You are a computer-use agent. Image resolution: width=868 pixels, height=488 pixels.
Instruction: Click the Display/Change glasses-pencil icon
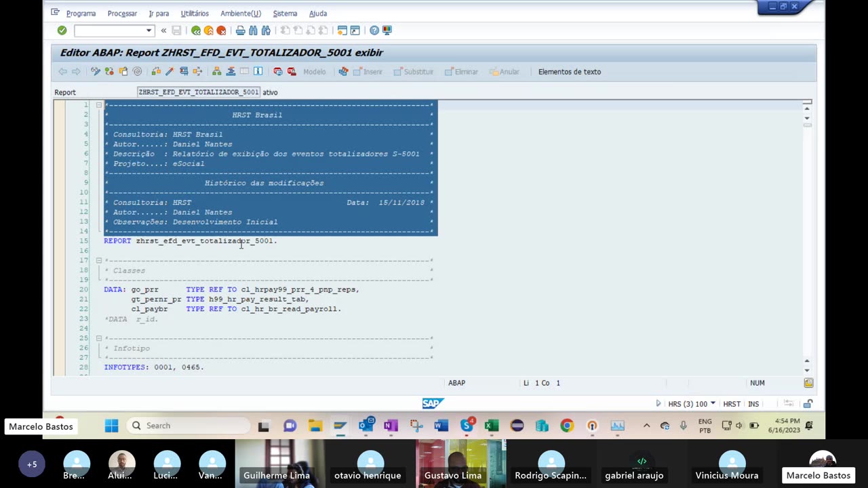pos(96,71)
